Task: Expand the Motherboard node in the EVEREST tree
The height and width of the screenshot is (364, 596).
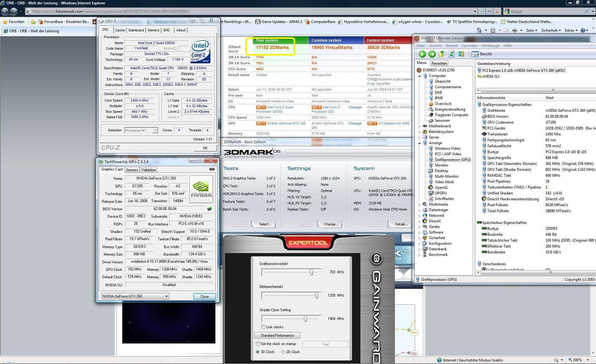Action: pyautogui.click(x=419, y=126)
